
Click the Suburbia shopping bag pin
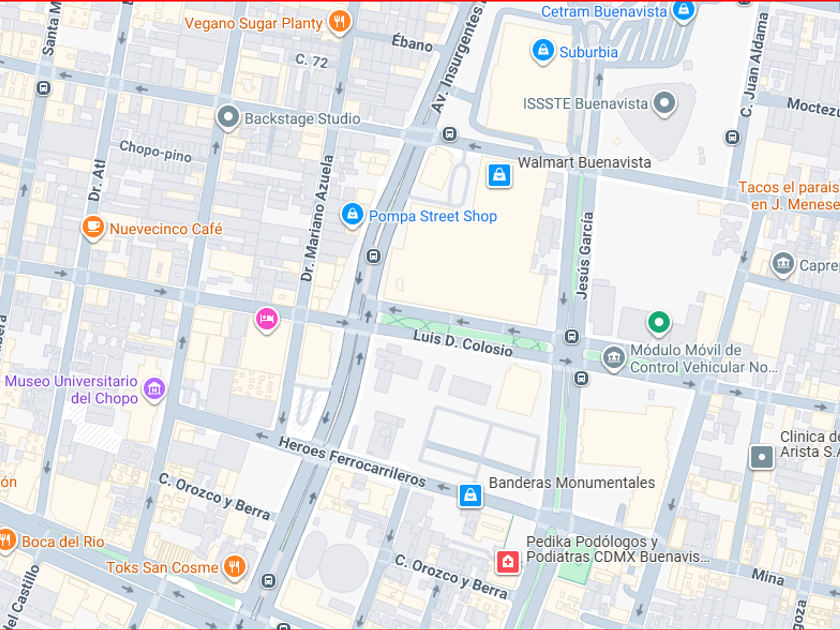(x=543, y=51)
